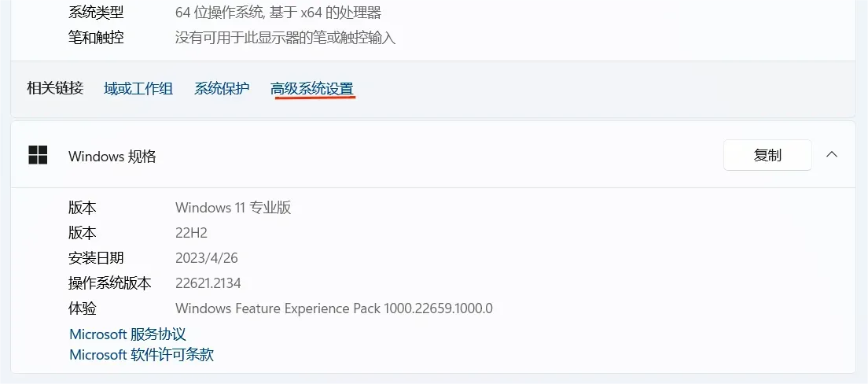Click the 安装日期 label
The height and width of the screenshot is (384, 868).
(96, 258)
